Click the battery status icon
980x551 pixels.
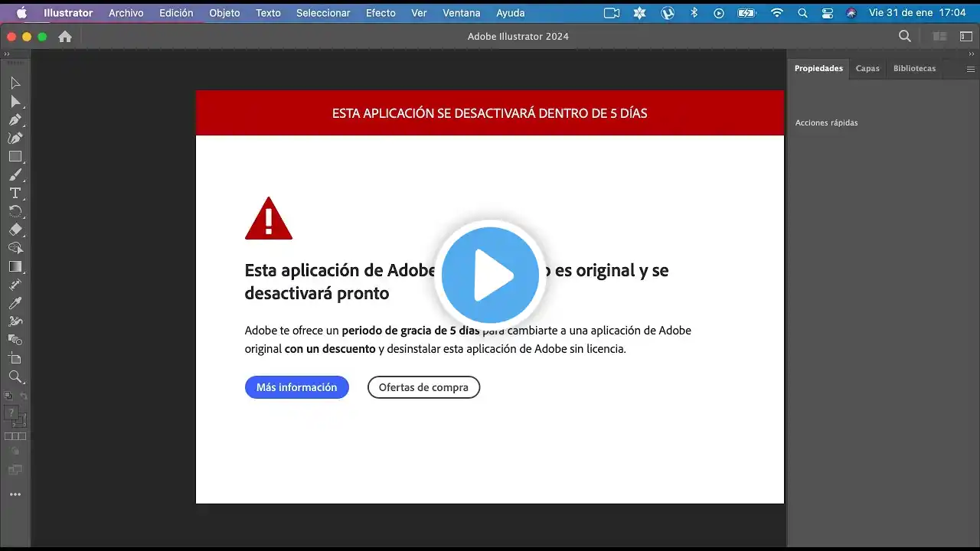[746, 13]
